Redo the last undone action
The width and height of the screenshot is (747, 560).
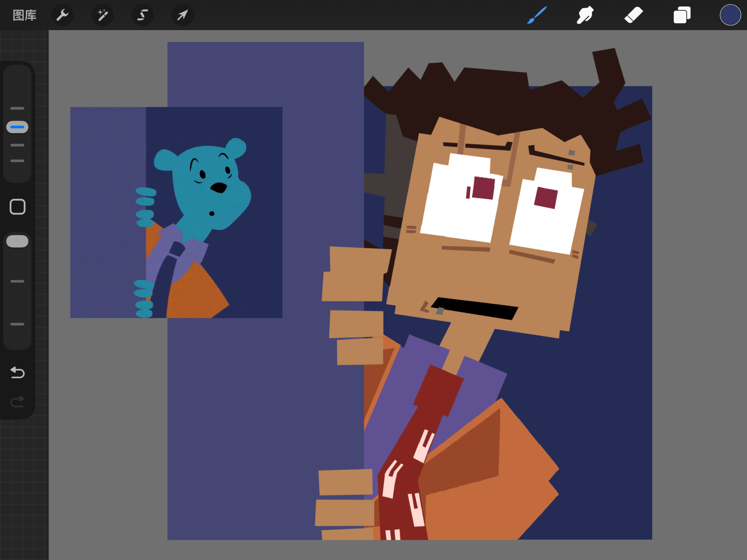[x=17, y=402]
